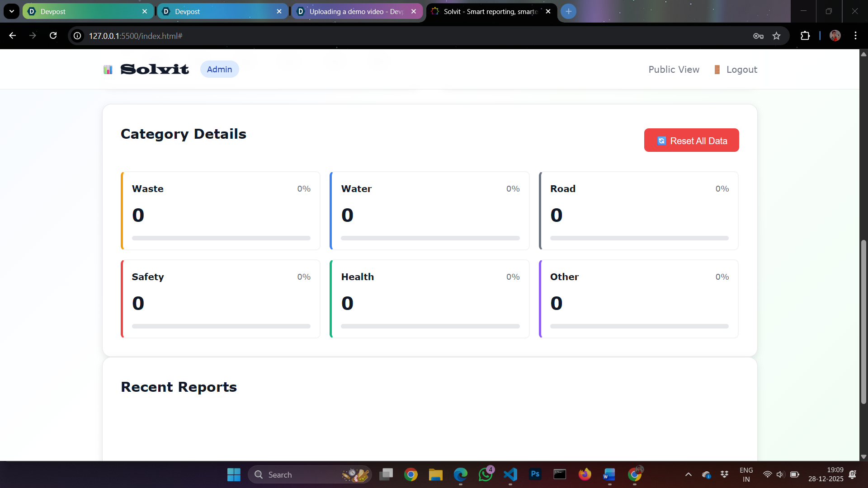This screenshot has height=488, width=868.
Task: Click the Water category card title
Action: [356, 189]
